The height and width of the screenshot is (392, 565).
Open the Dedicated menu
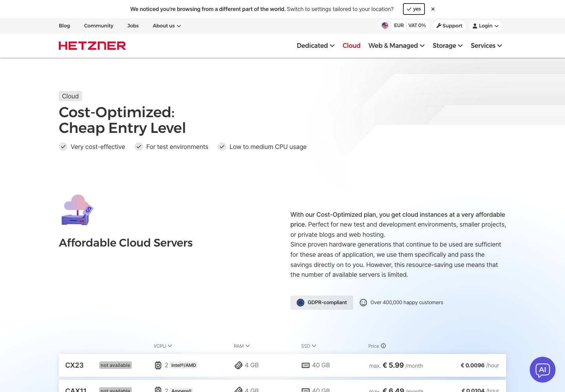click(x=315, y=45)
